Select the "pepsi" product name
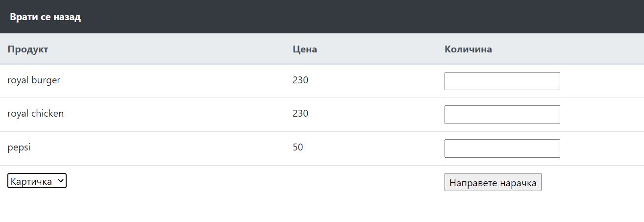The height and width of the screenshot is (222, 644). [19, 147]
